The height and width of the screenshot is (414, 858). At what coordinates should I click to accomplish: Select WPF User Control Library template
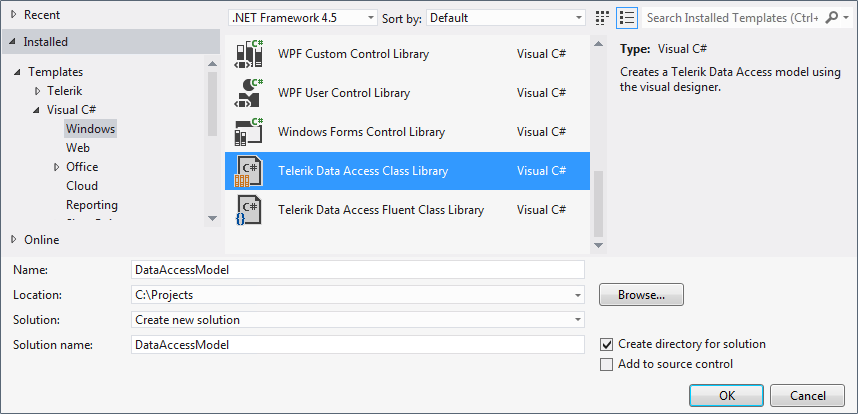[407, 92]
